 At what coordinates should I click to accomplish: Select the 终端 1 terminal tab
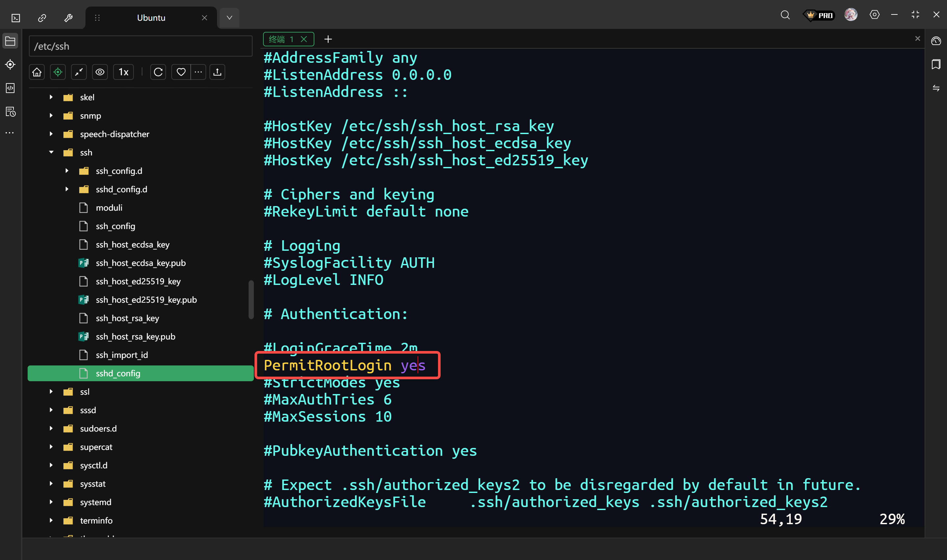point(281,39)
